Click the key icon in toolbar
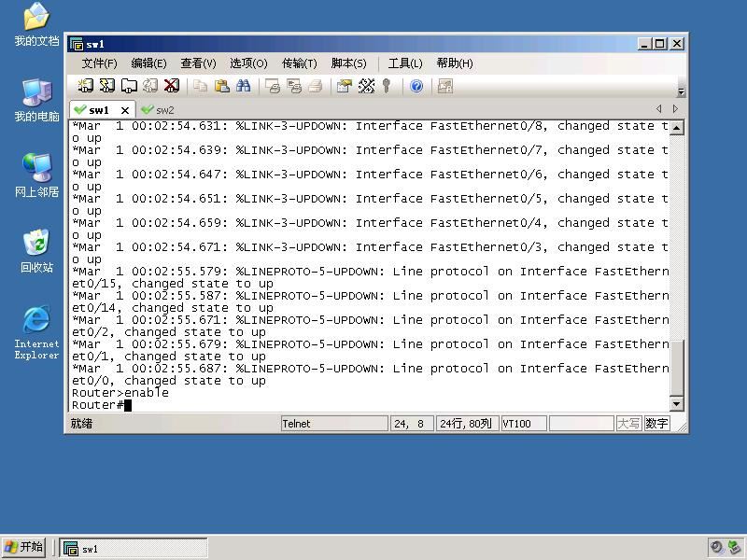 pyautogui.click(x=387, y=86)
